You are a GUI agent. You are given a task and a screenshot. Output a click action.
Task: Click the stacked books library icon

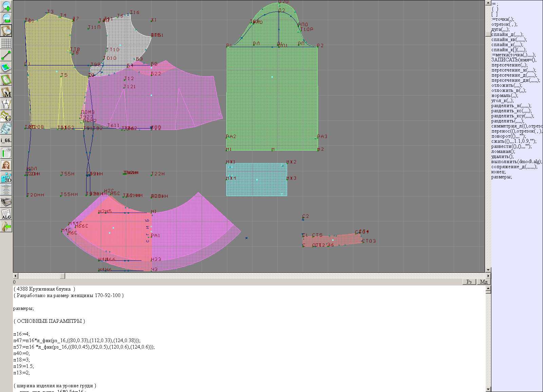coord(6,202)
